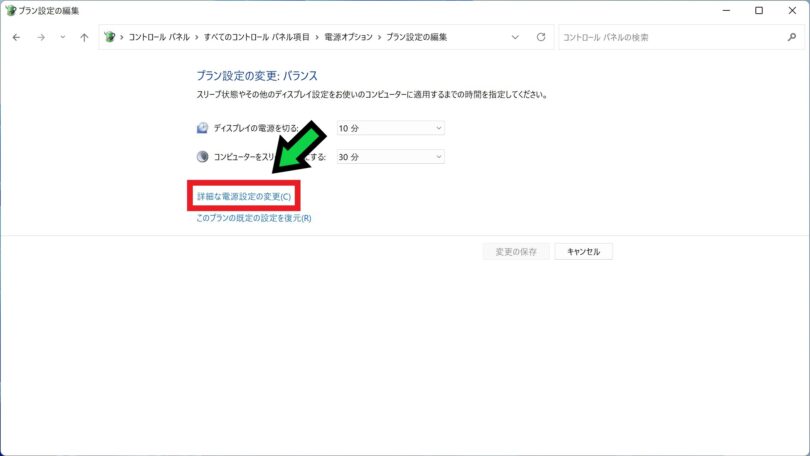Click the refresh icon beside the address bar

[x=541, y=37]
